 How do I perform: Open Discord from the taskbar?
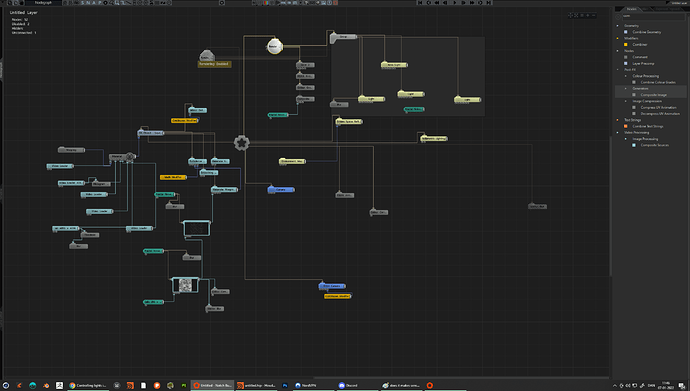tap(348, 385)
